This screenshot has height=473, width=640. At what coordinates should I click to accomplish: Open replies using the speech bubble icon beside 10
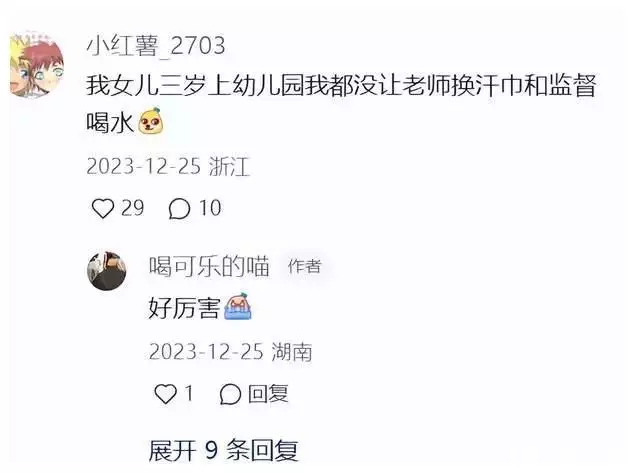[179, 209]
